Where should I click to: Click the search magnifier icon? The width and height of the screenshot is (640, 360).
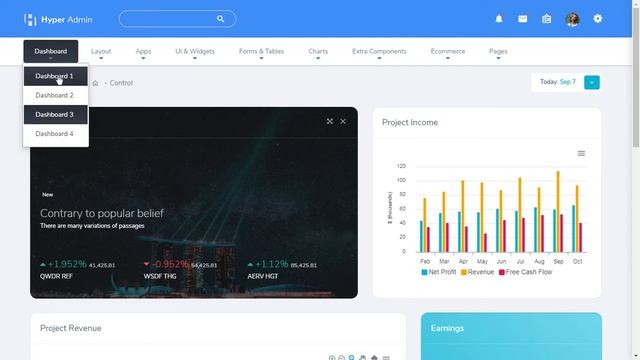pyautogui.click(x=220, y=19)
